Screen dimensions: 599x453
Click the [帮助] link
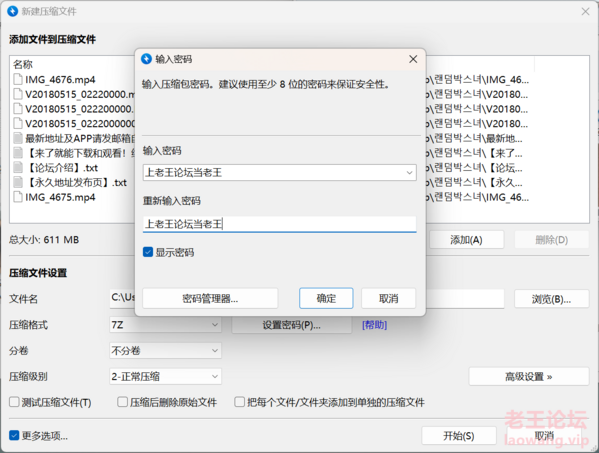[374, 325]
